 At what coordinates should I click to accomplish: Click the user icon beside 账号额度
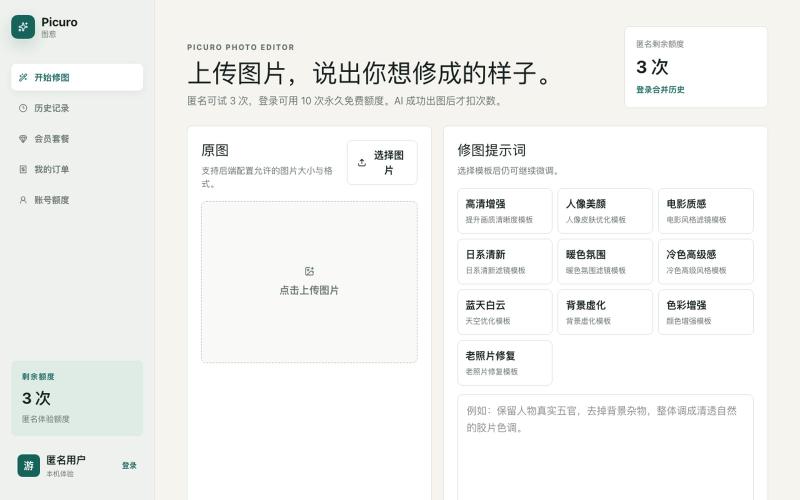coord(23,200)
